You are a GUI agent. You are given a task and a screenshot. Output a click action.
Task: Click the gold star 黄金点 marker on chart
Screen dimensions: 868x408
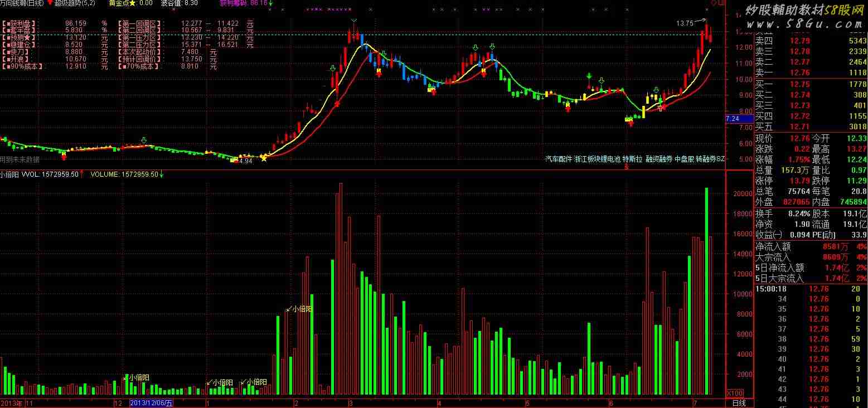[x=264, y=158]
